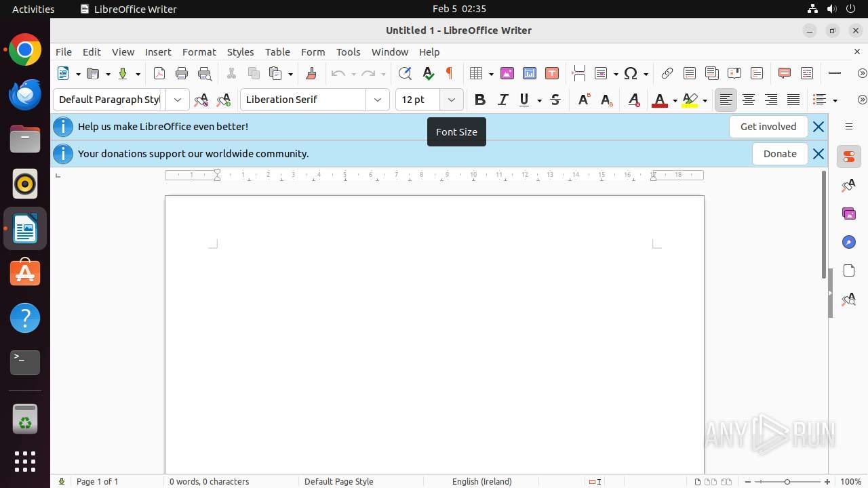This screenshot has height=488, width=868.
Task: Toggle Print Preview
Action: pos(204,74)
